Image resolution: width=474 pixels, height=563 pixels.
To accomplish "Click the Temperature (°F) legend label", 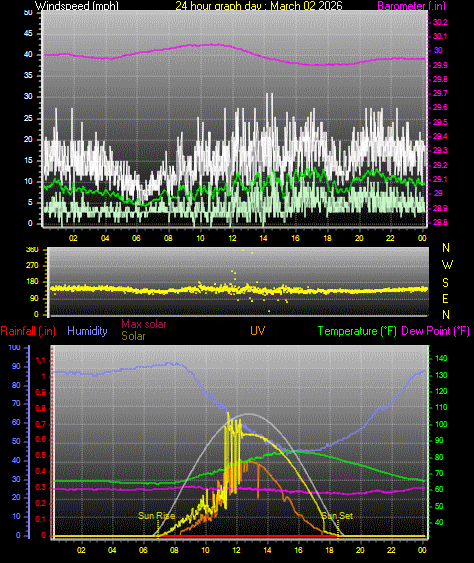I will coord(357,331).
